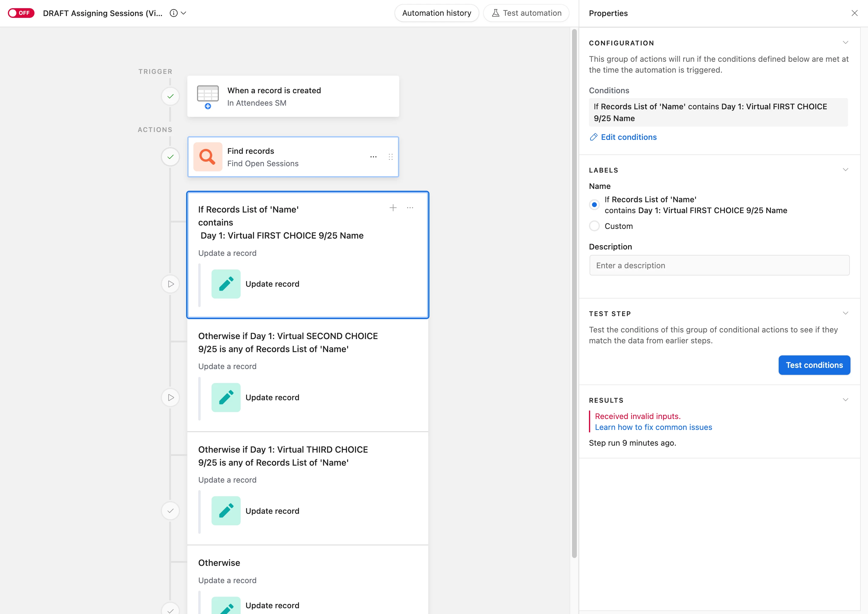Collapse the Test Step section

pos(845,313)
